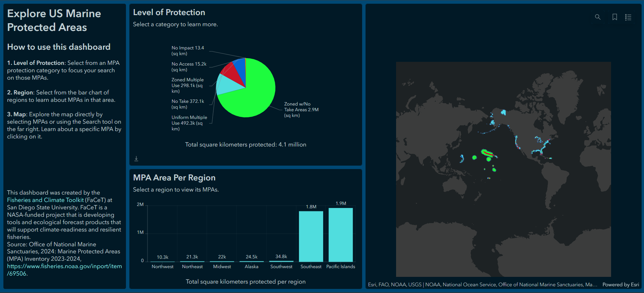The width and height of the screenshot is (644, 293).
Task: Open the map Legend list icon
Action: point(628,17)
